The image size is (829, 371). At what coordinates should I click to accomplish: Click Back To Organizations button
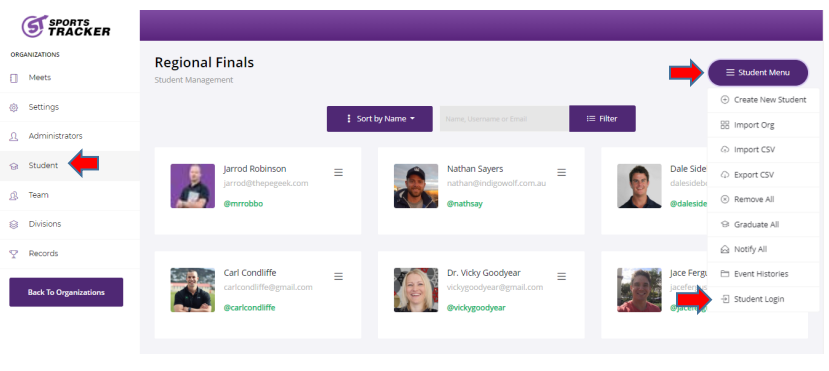click(66, 292)
